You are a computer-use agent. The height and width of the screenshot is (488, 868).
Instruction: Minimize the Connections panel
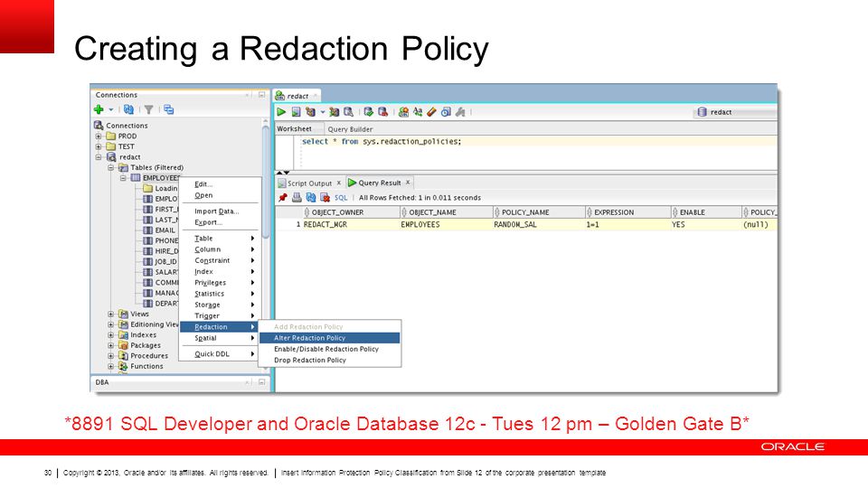click(261, 95)
